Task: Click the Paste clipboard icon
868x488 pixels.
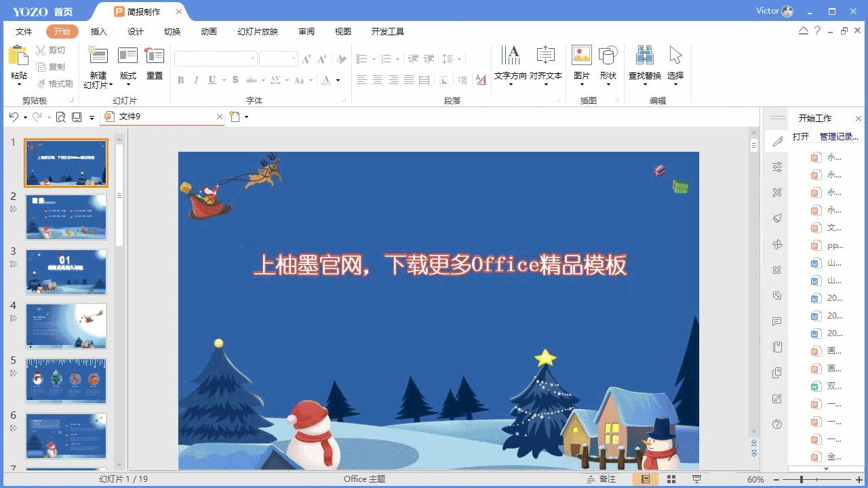Action: 18,56
